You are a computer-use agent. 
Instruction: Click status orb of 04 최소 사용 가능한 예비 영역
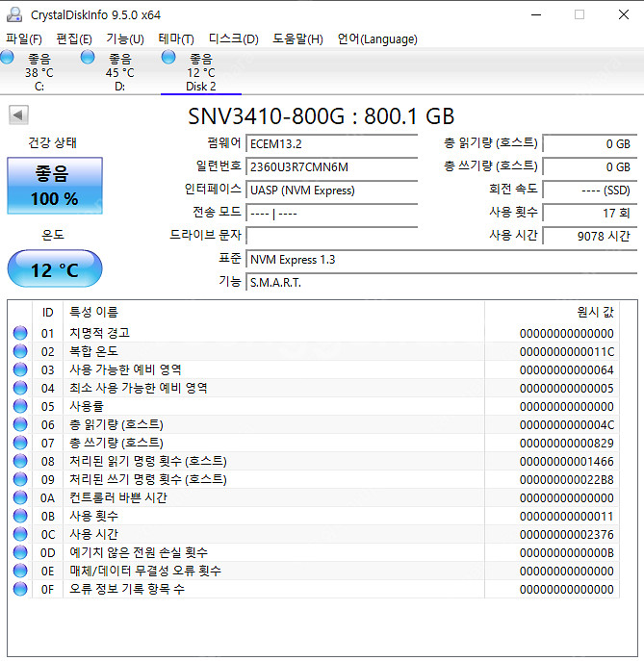20,388
